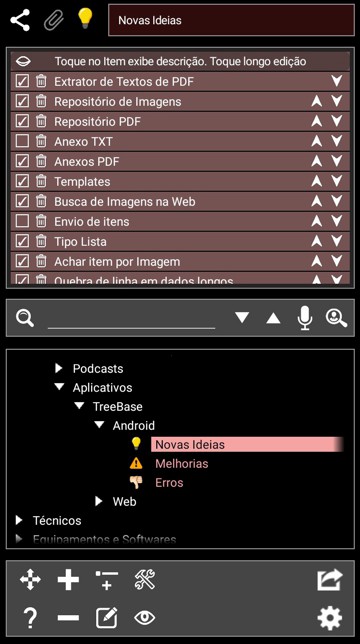Click the export arrow icon

point(330,580)
